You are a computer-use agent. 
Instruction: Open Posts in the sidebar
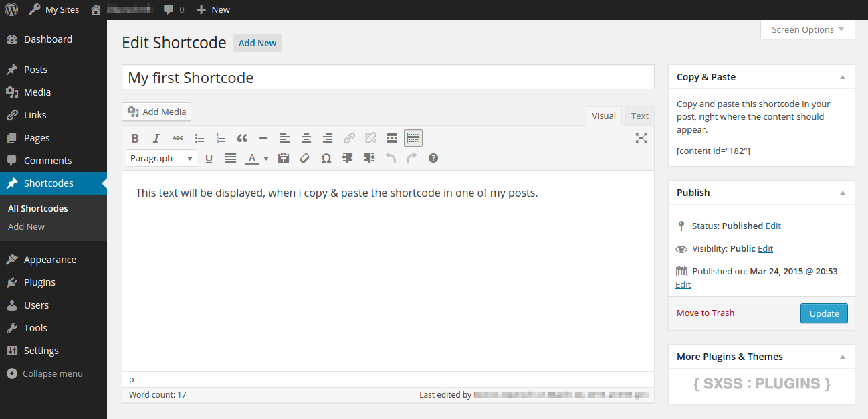coord(53,70)
